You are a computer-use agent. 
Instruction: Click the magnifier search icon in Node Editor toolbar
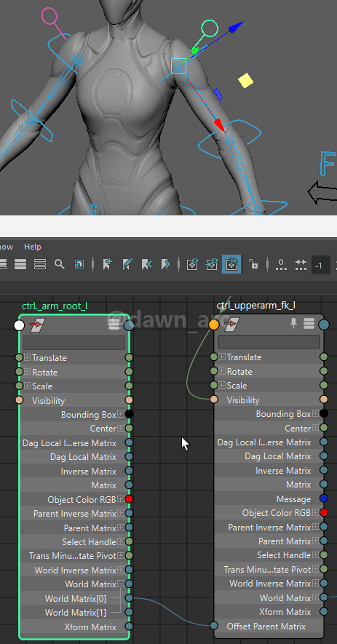tap(60, 264)
